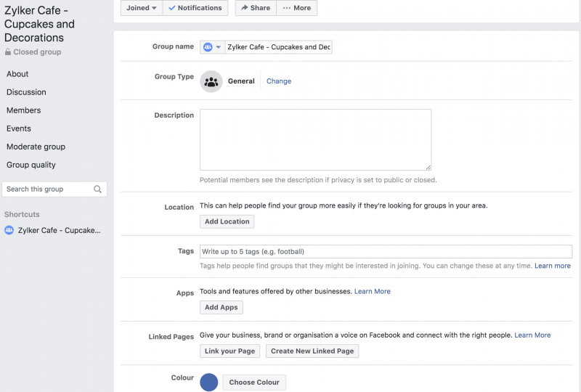Click the group icon in Shortcuts list

click(9, 230)
